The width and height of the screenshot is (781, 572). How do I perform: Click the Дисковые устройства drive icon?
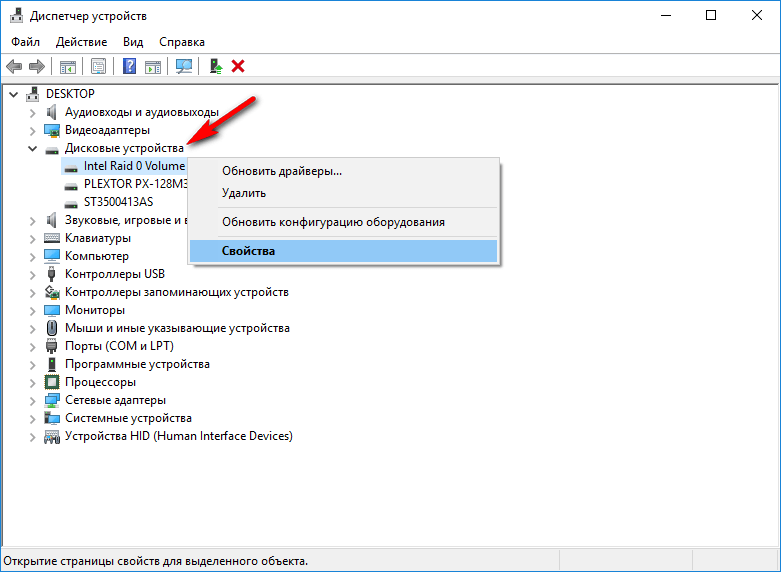click(x=52, y=149)
